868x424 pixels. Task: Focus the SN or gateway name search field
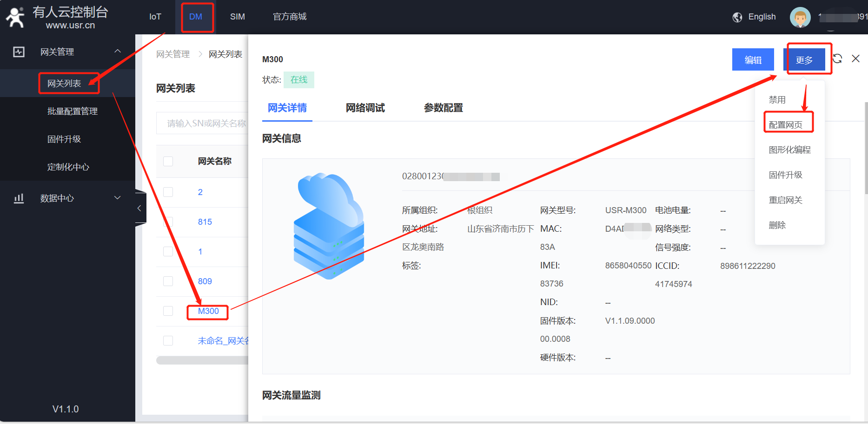tap(205, 124)
